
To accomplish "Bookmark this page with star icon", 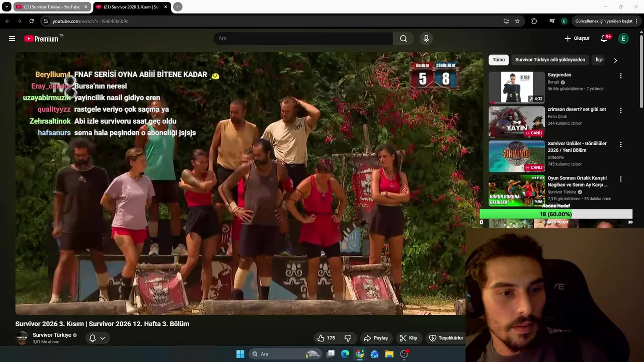I will tap(517, 21).
